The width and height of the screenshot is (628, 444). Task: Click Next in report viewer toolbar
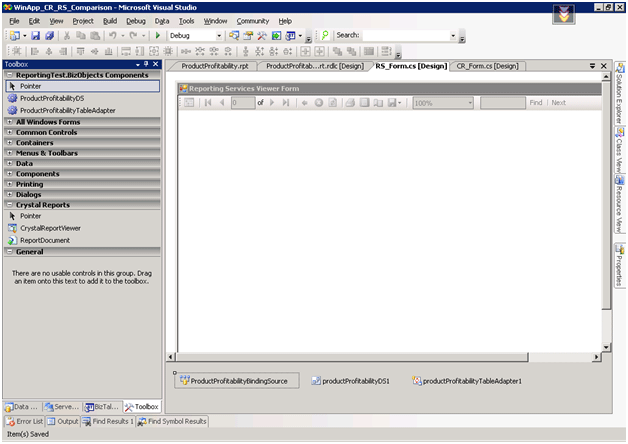pyautogui.click(x=558, y=103)
